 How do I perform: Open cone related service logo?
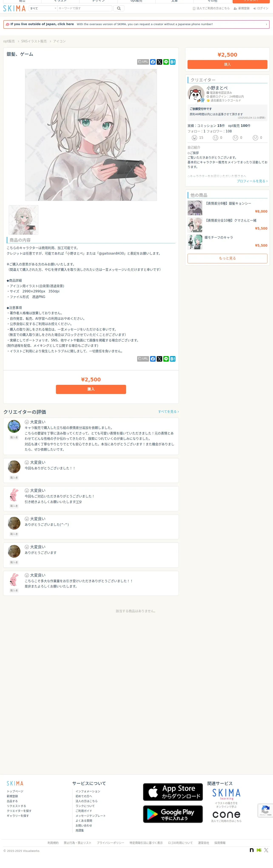pyautogui.click(x=226, y=815)
